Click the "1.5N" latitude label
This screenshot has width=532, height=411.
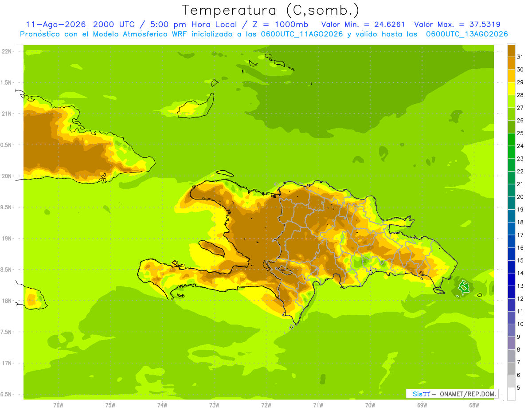(x=7, y=82)
